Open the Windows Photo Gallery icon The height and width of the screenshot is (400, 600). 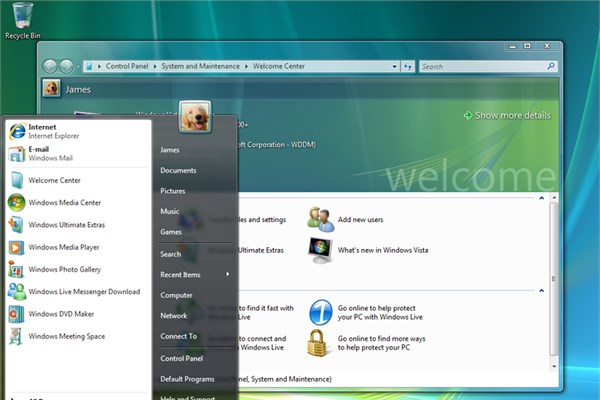(x=16, y=269)
